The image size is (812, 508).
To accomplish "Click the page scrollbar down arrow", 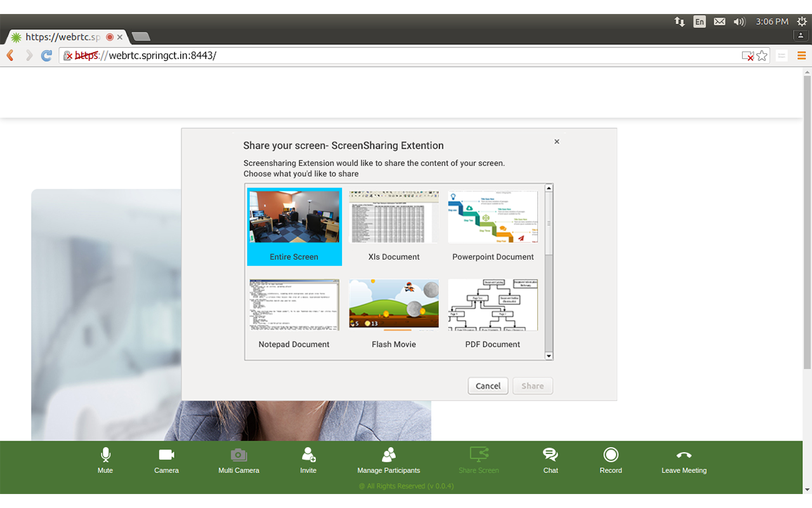I will click(x=807, y=490).
